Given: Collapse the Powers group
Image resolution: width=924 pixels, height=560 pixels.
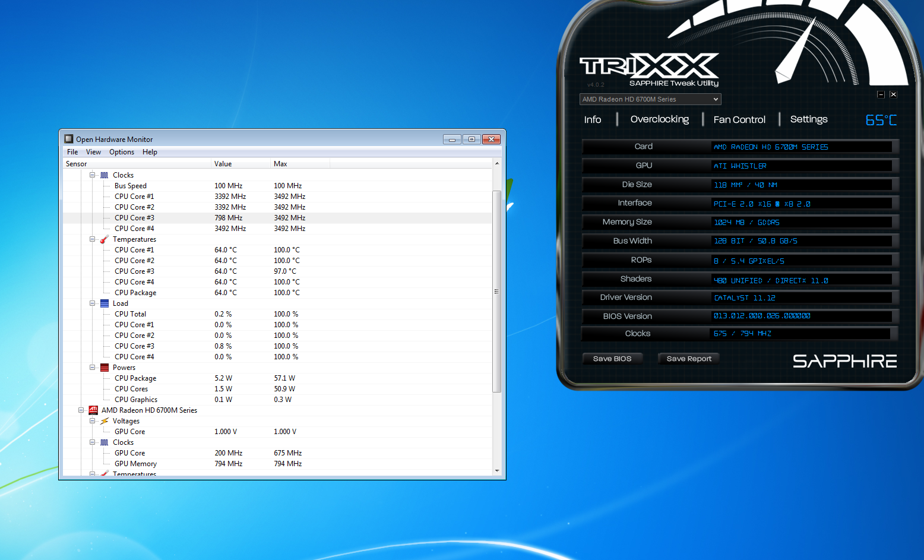Looking at the screenshot, I should (92, 368).
